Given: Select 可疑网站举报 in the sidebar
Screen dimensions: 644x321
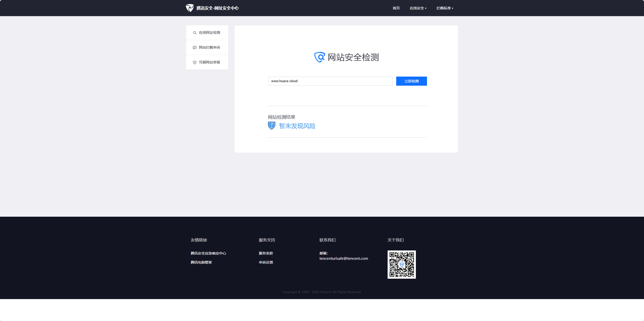Looking at the screenshot, I should point(209,62).
